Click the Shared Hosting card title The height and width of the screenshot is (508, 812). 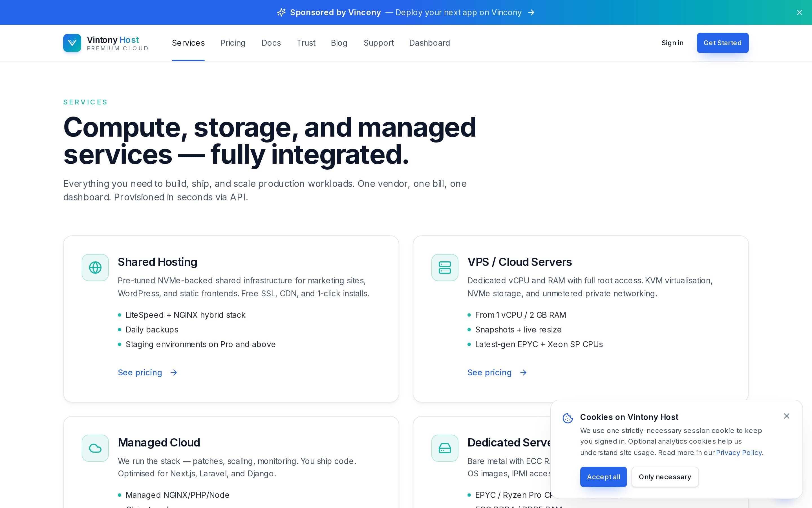click(x=157, y=262)
